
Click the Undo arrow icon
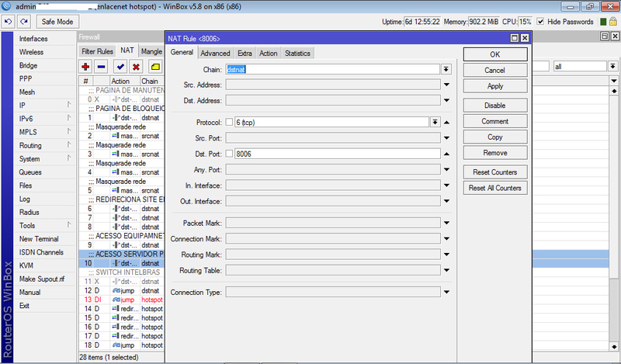pos(8,22)
